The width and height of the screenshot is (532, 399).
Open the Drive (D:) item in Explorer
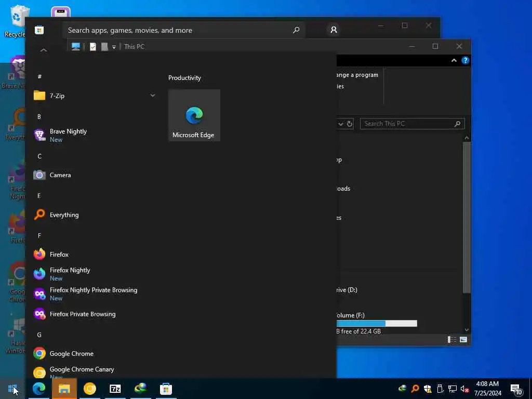347,290
